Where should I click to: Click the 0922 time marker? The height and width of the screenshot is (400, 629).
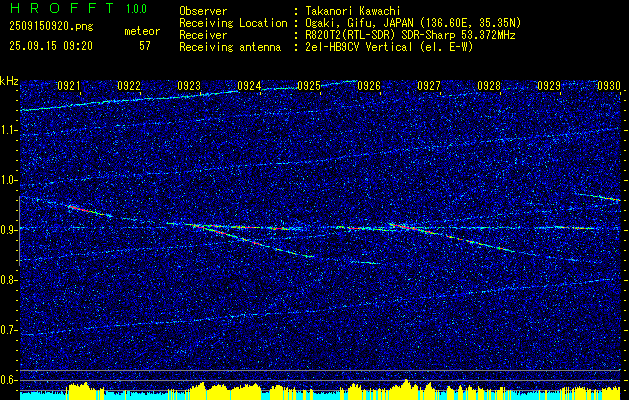tap(129, 86)
